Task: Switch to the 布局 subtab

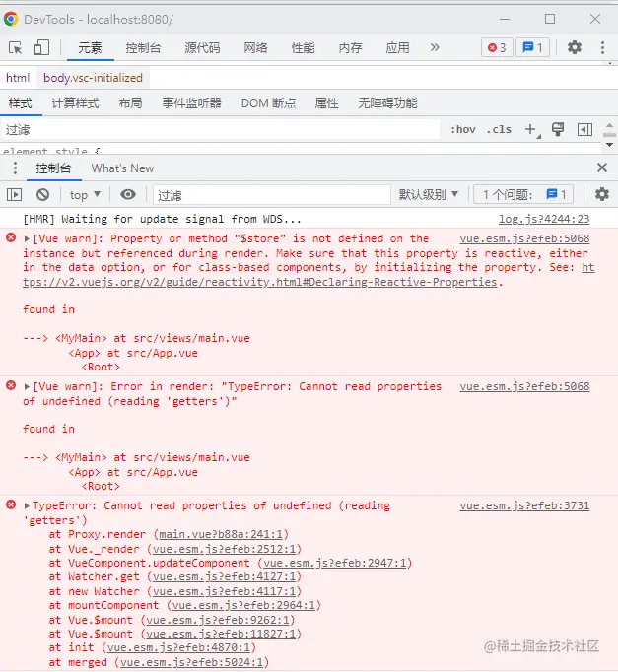Action: tap(130, 103)
